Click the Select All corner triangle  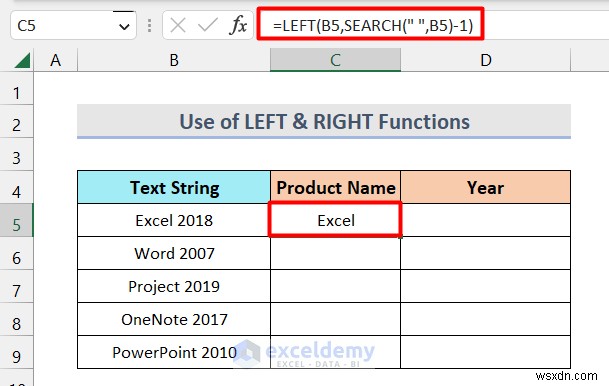[x=22, y=61]
